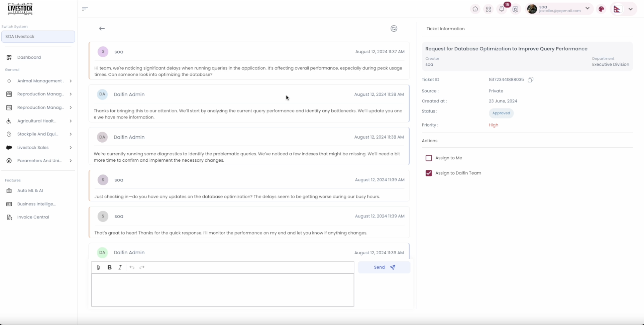Image resolution: width=644 pixels, height=325 pixels.
Task: Open Invoice Central in the sidebar
Action: [33, 217]
